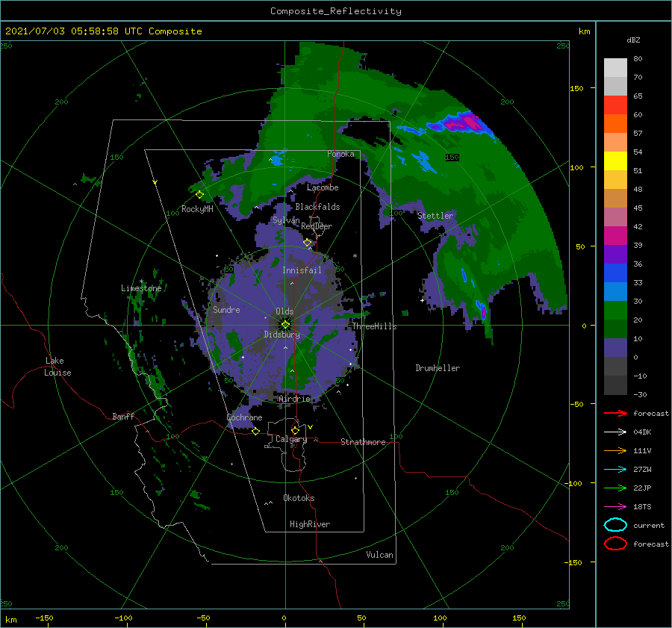The image size is (672, 628).
Task: Click the Limestone label
Action: 141,288
